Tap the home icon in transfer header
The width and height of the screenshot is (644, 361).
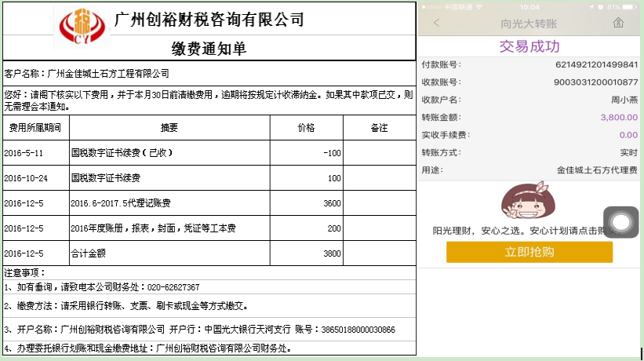click(x=618, y=23)
